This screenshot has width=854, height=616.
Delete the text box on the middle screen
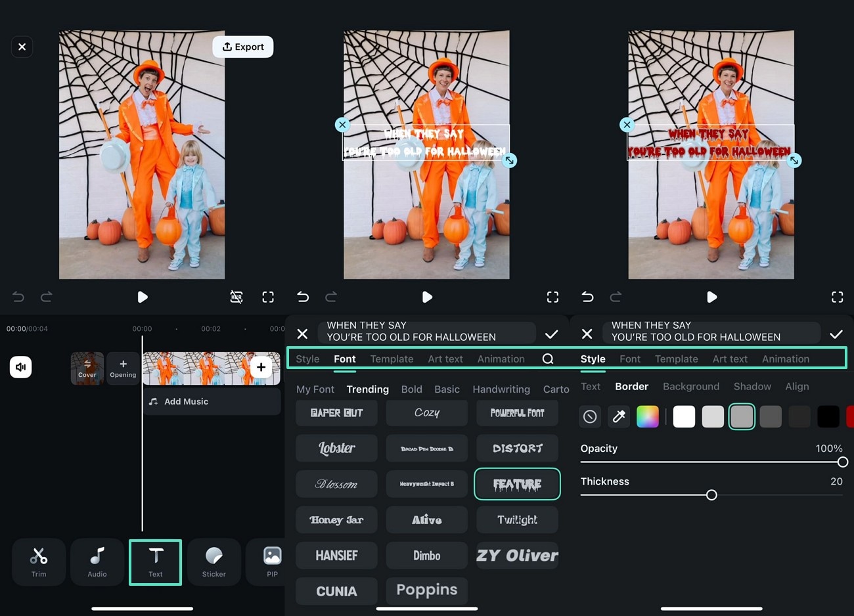click(342, 124)
